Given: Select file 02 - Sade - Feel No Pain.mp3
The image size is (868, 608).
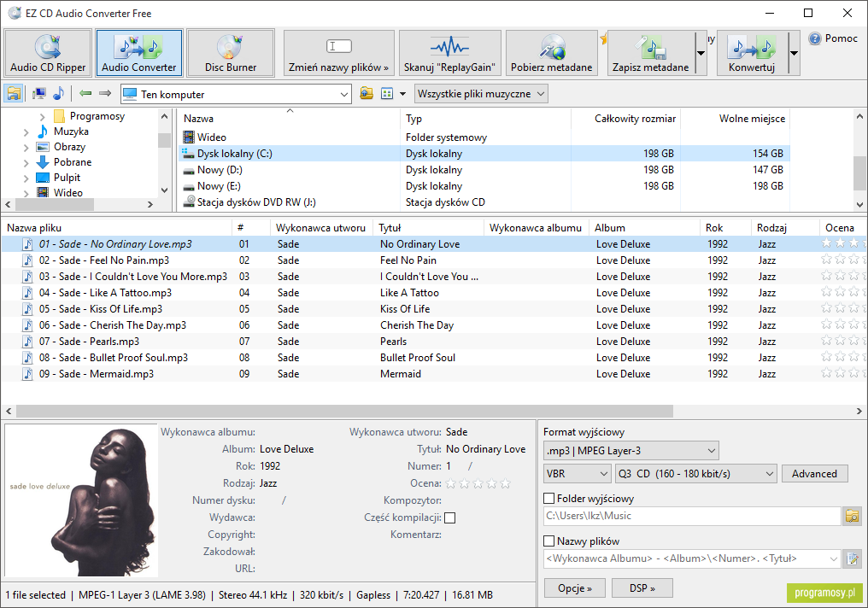Looking at the screenshot, I should coord(104,260).
